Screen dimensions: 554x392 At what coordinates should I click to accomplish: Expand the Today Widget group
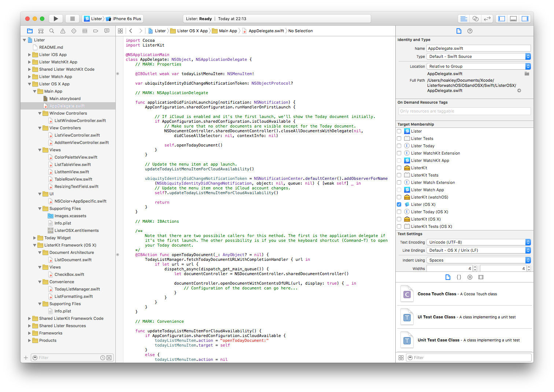[34, 238]
